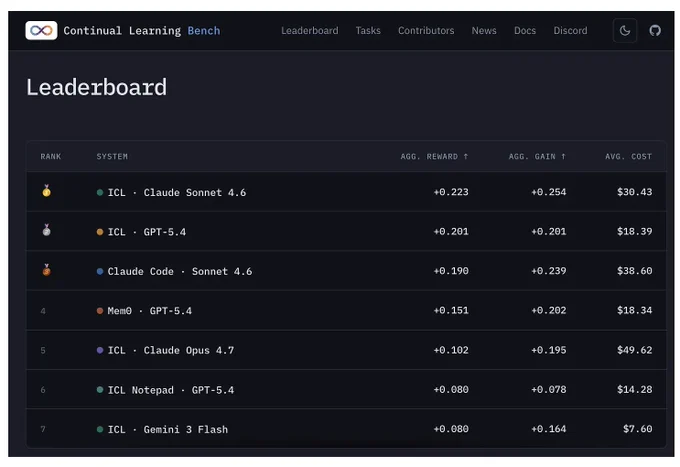The width and height of the screenshot is (680, 467).
Task: Click the +0.239 gain value
Action: (549, 271)
